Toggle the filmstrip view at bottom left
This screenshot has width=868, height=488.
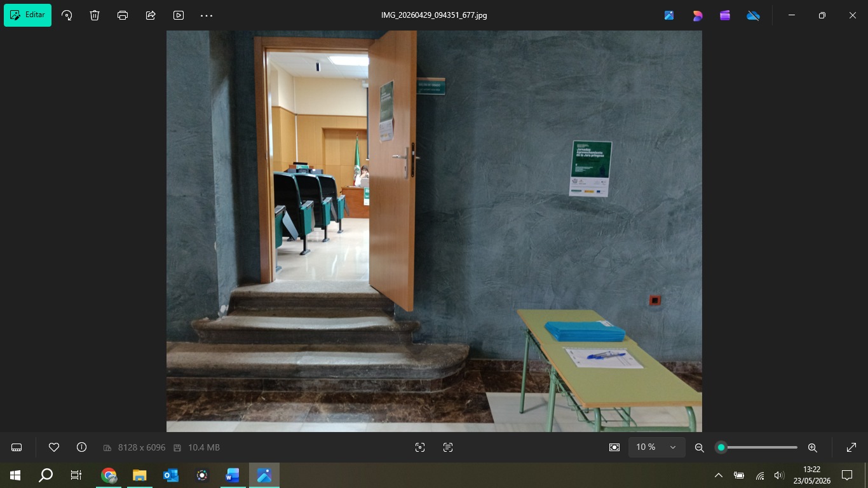click(x=17, y=447)
